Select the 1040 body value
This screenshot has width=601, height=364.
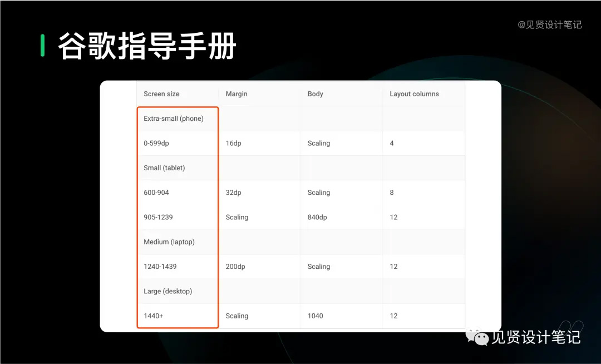click(x=316, y=316)
